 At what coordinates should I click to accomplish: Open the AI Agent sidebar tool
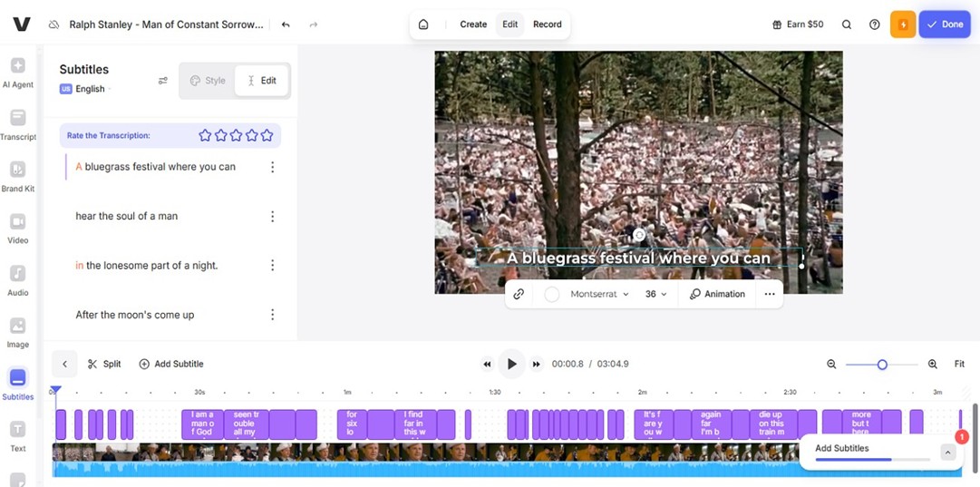tap(18, 73)
